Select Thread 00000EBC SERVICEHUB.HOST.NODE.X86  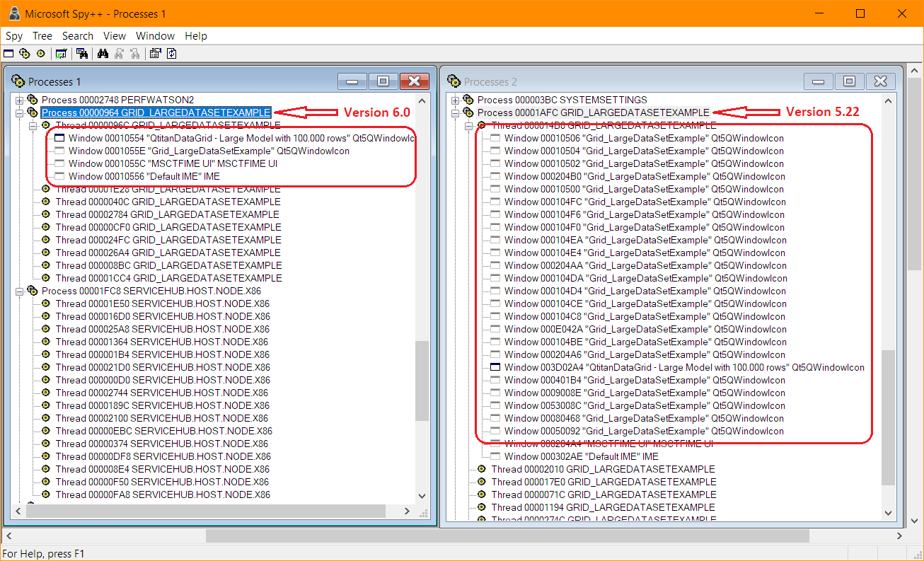pyautogui.click(x=163, y=431)
